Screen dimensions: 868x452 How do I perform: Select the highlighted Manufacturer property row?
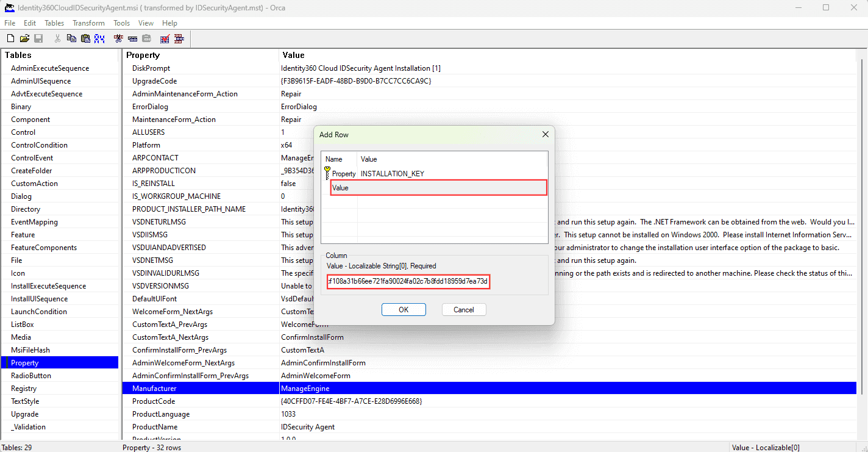tap(489, 389)
